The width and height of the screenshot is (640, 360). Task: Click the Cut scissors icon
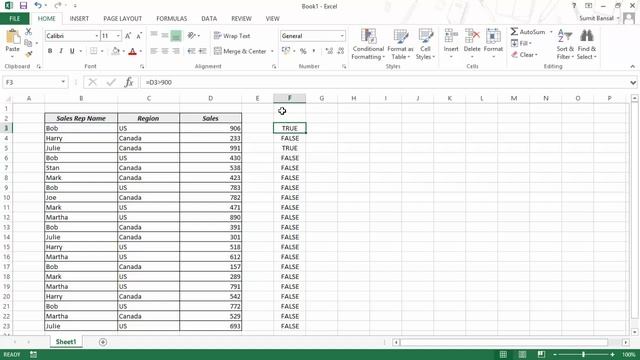tap(28, 32)
